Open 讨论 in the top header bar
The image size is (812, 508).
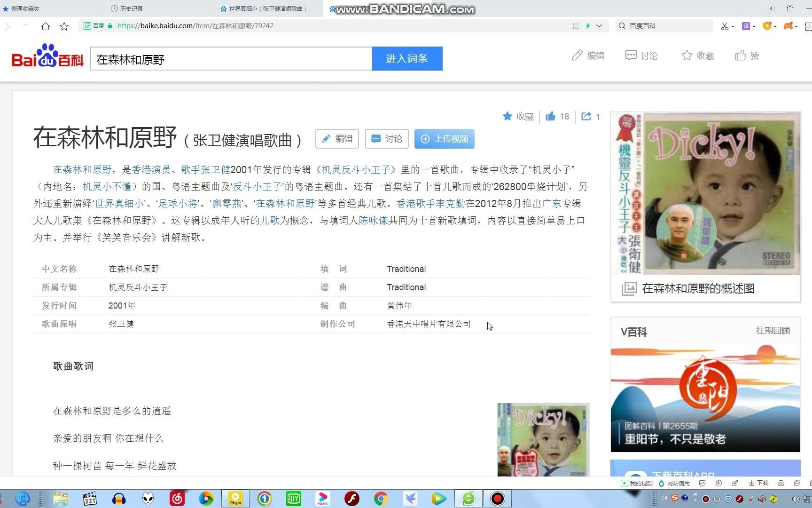click(641, 56)
